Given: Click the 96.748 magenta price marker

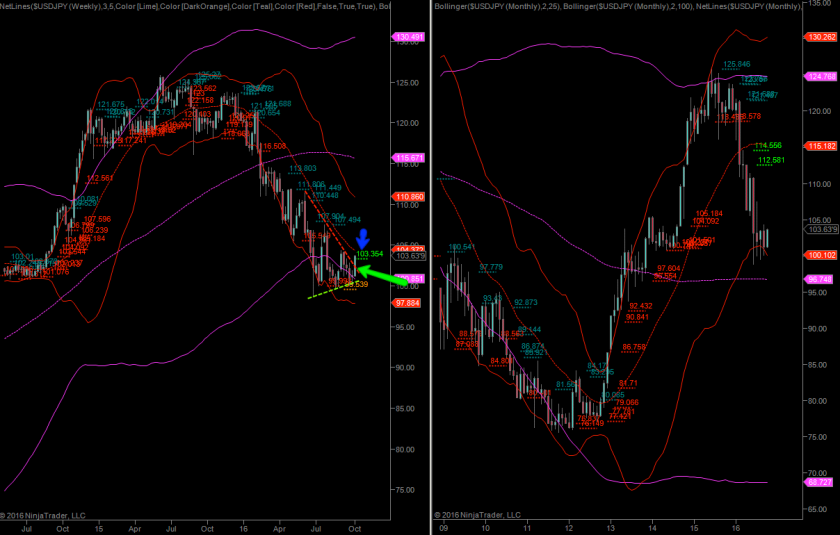Looking at the screenshot, I should [821, 279].
